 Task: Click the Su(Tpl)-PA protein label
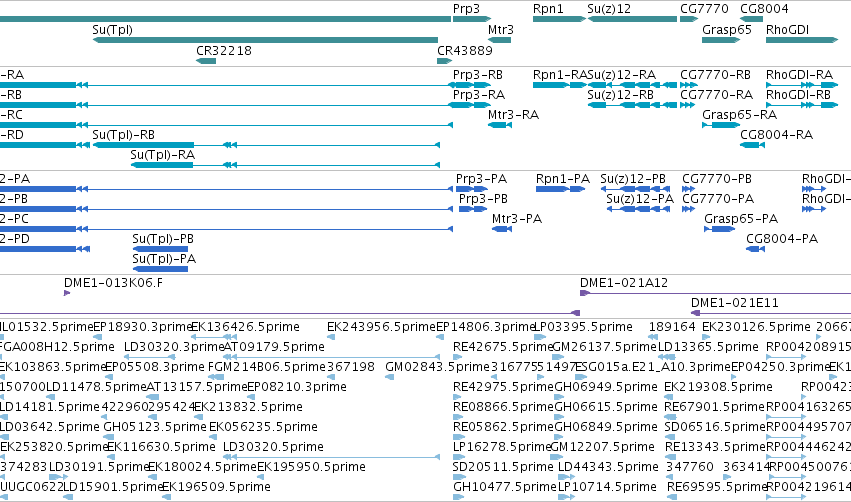tap(164, 259)
